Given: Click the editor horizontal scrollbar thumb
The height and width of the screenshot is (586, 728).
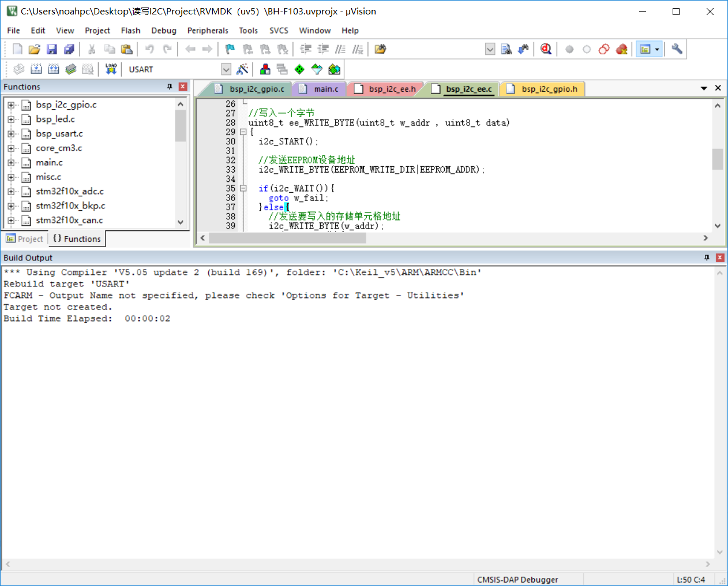Looking at the screenshot, I should pyautogui.click(x=287, y=238).
